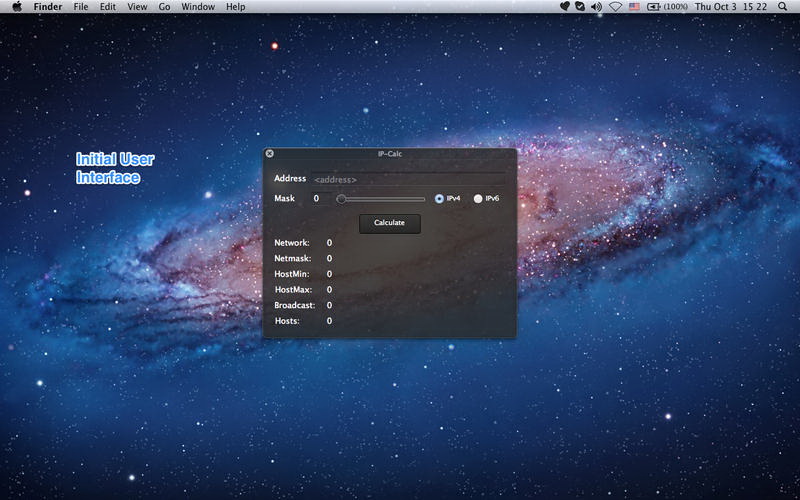Click the checkmark status icon in menu bar
This screenshot has height=500, width=800.
click(580, 7)
